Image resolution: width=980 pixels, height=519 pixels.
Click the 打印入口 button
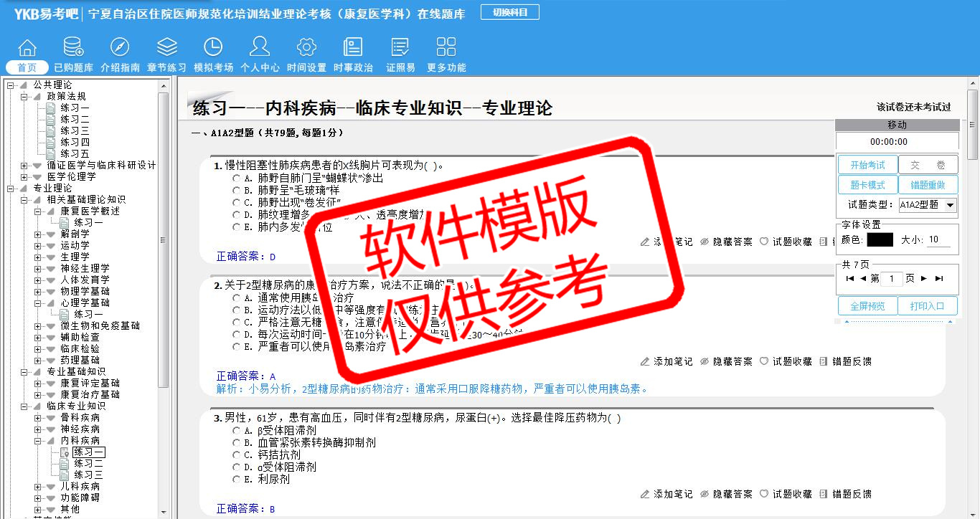(x=928, y=306)
